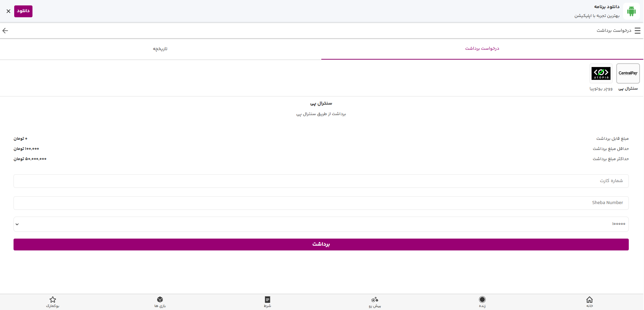Switch to the تاریخچه history tab
Viewport: 644px width, 310px height.
click(x=160, y=49)
